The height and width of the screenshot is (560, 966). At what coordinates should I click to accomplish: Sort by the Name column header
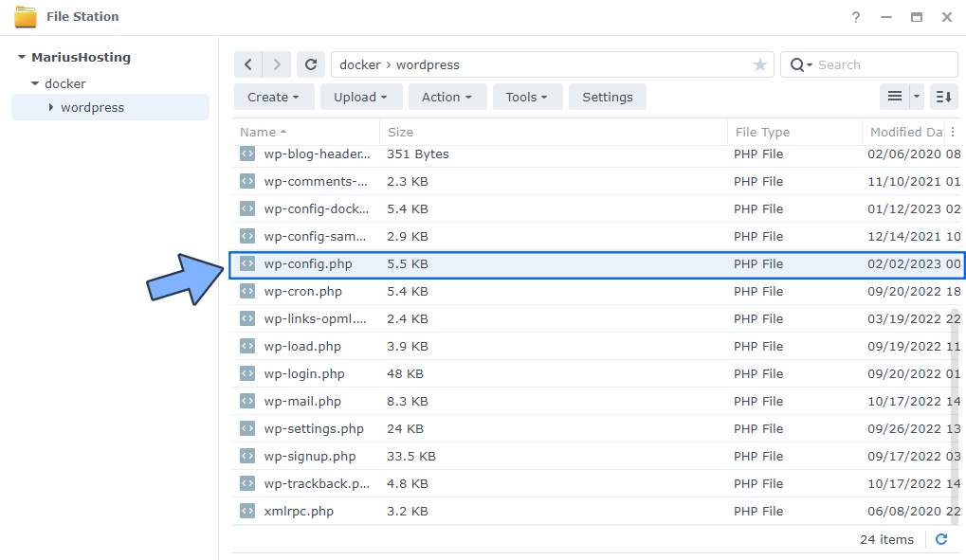[305, 132]
